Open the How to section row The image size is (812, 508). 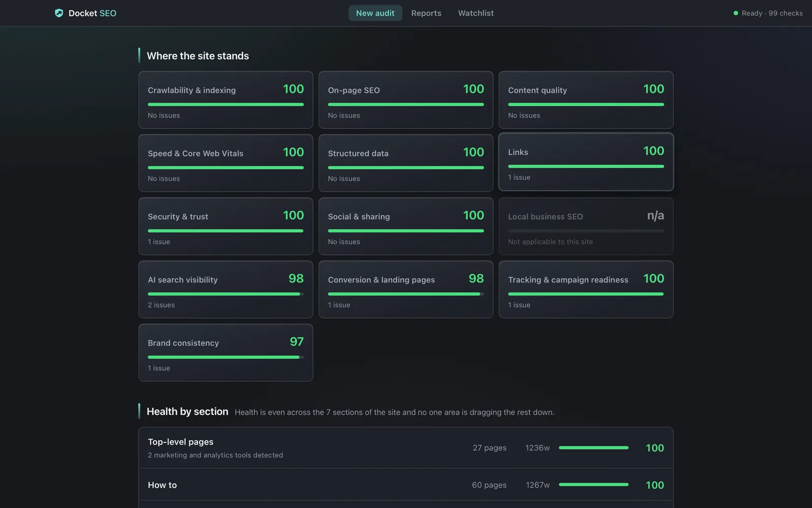[406, 485]
